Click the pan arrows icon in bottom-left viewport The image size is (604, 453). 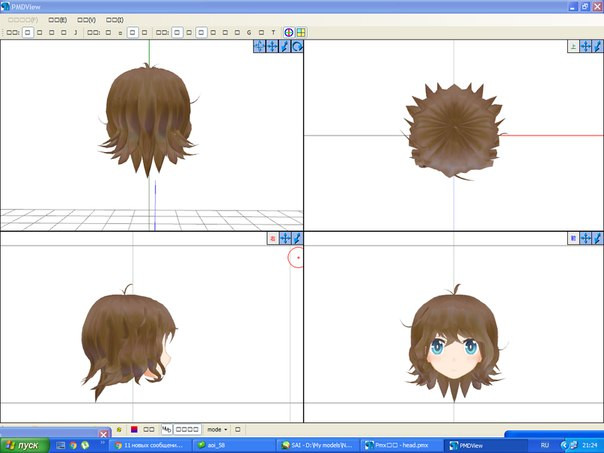(285, 238)
